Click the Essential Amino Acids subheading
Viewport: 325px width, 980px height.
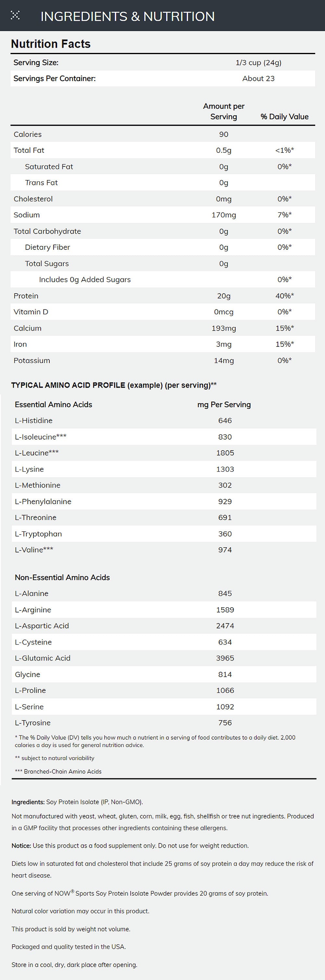tap(53, 405)
